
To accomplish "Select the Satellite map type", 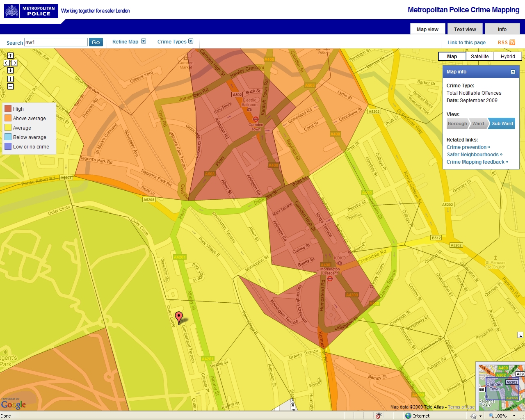I will tap(479, 56).
